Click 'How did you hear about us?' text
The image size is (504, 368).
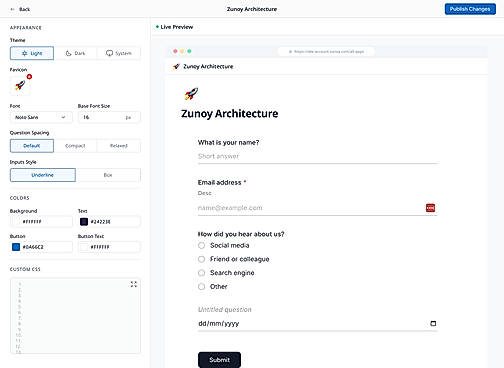[241, 234]
